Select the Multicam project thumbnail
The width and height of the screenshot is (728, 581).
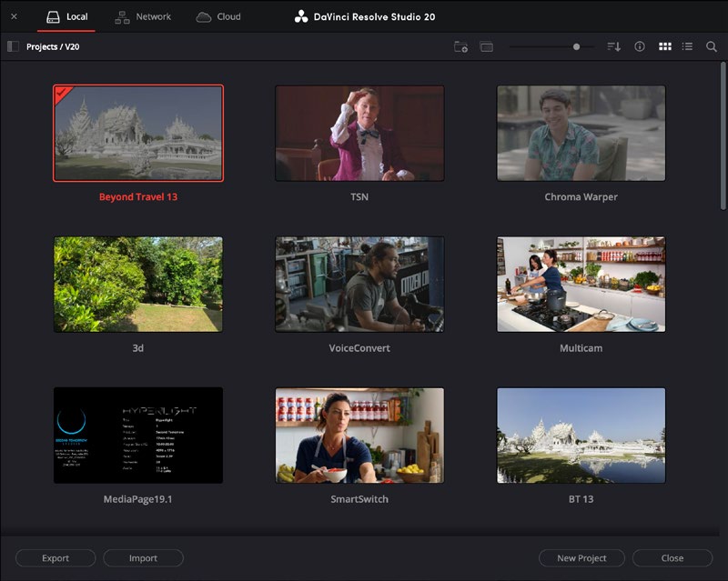(581, 285)
